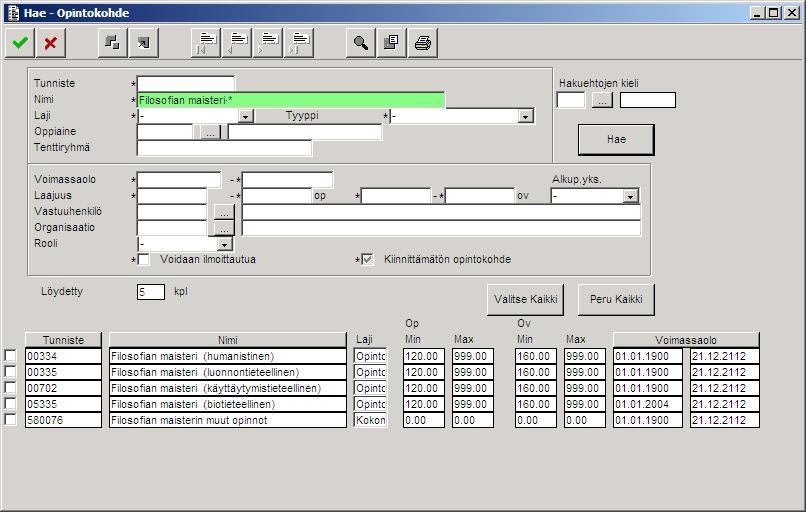Select 'Filosofian maisteri (luonnontieteellinen)' row name
806x512 pixels.
pyautogui.click(x=228, y=372)
